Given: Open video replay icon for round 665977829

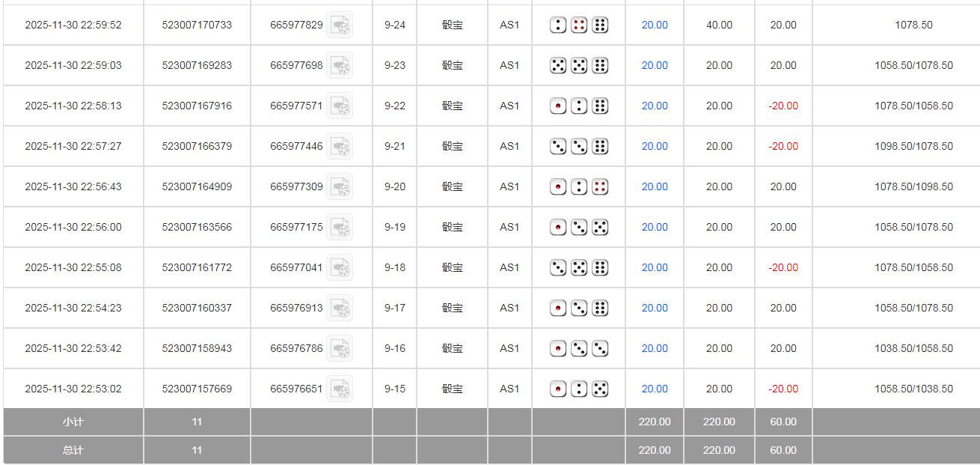Looking at the screenshot, I should point(340,25).
